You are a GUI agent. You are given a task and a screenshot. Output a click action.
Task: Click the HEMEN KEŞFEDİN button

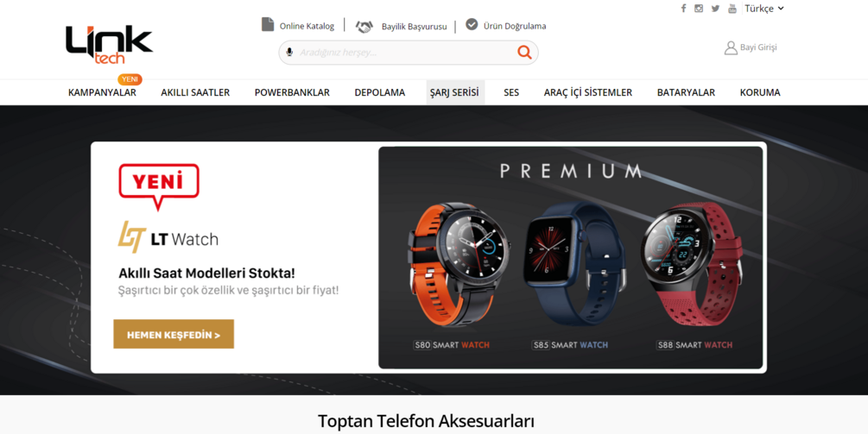click(174, 334)
